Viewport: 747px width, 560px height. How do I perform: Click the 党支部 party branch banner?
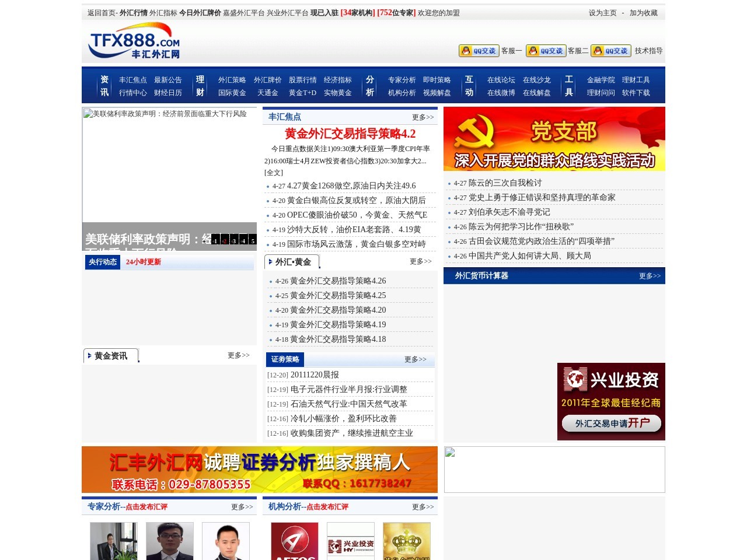tap(554, 139)
